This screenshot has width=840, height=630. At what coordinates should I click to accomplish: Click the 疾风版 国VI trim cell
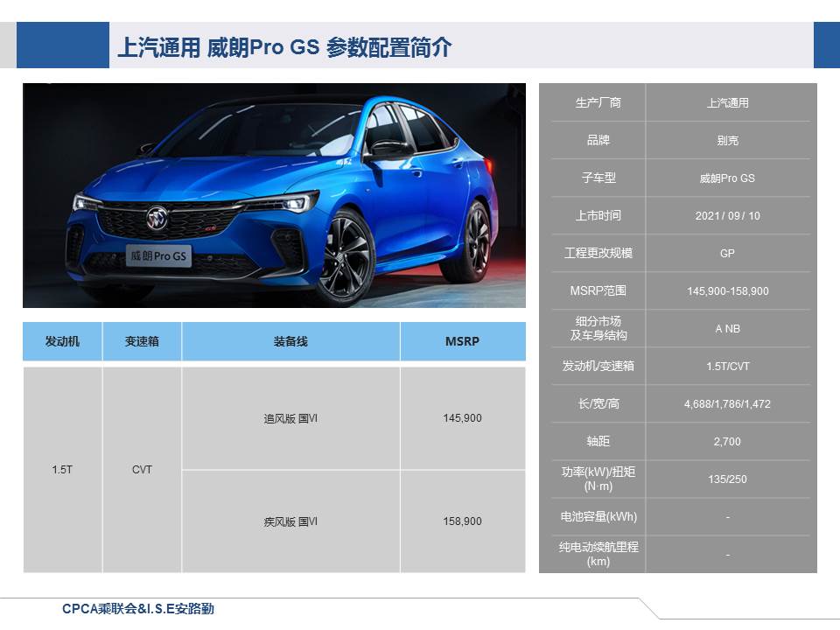point(290,521)
